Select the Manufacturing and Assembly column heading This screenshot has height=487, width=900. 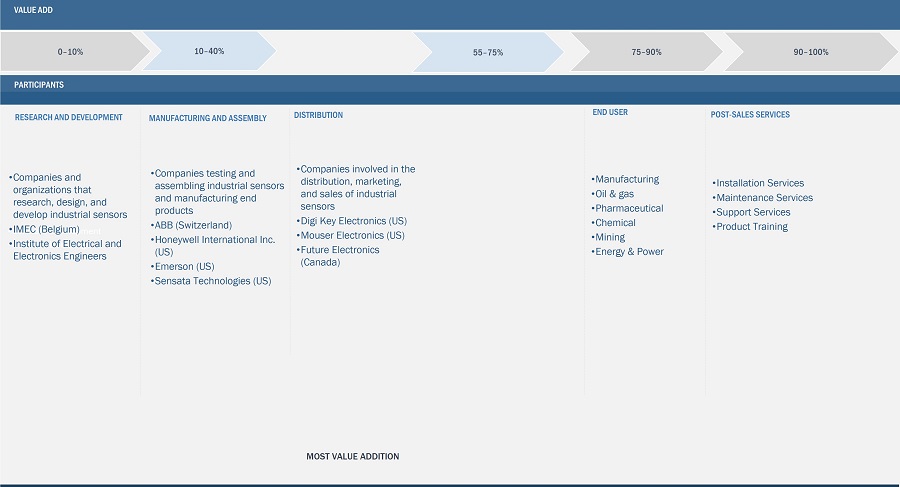tap(208, 119)
